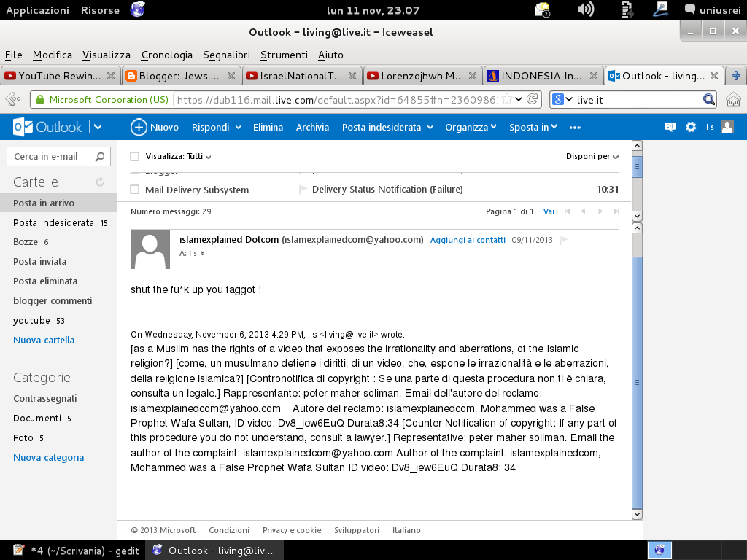
Task: Open the Applicazioni menu in top panel
Action: tap(37, 10)
